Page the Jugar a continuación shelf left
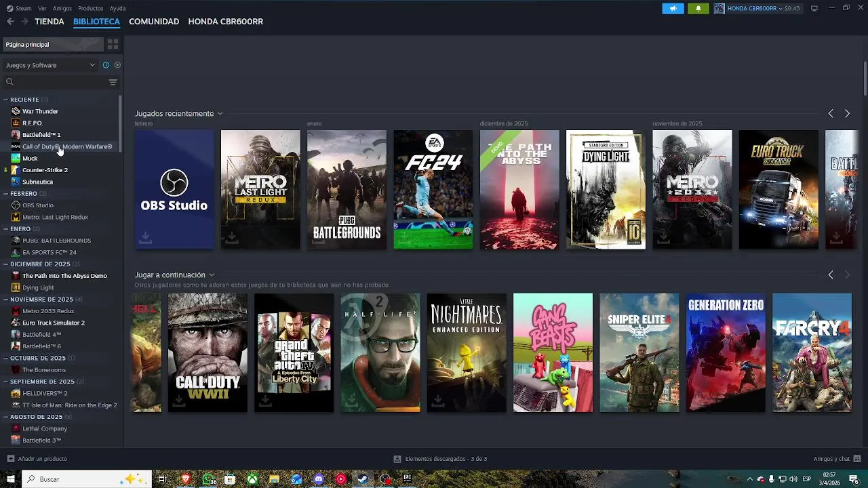 tap(831, 275)
